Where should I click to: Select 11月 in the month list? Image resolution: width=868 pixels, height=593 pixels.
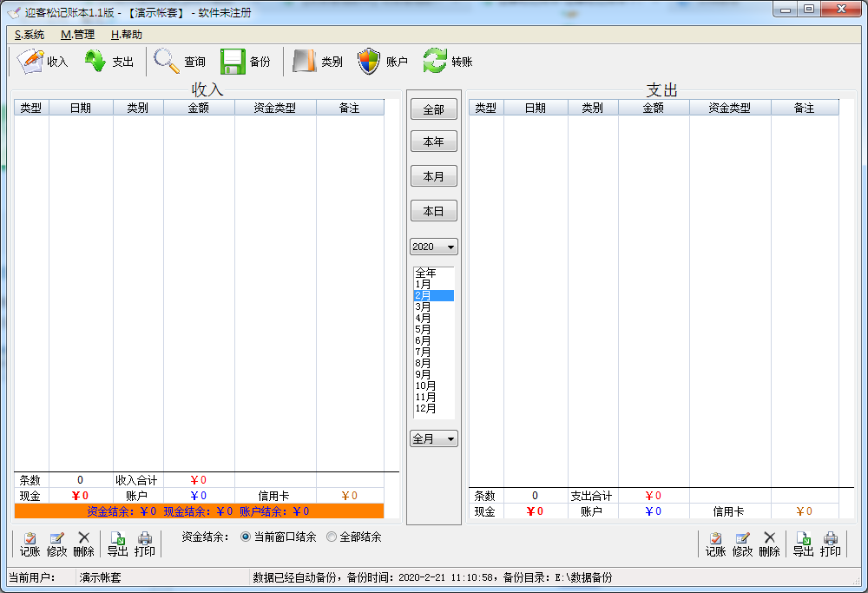[434, 397]
